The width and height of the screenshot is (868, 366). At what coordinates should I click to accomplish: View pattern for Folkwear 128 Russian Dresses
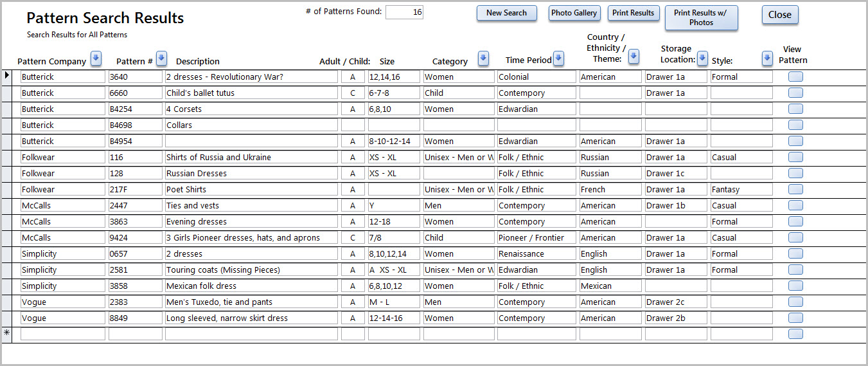click(x=795, y=174)
